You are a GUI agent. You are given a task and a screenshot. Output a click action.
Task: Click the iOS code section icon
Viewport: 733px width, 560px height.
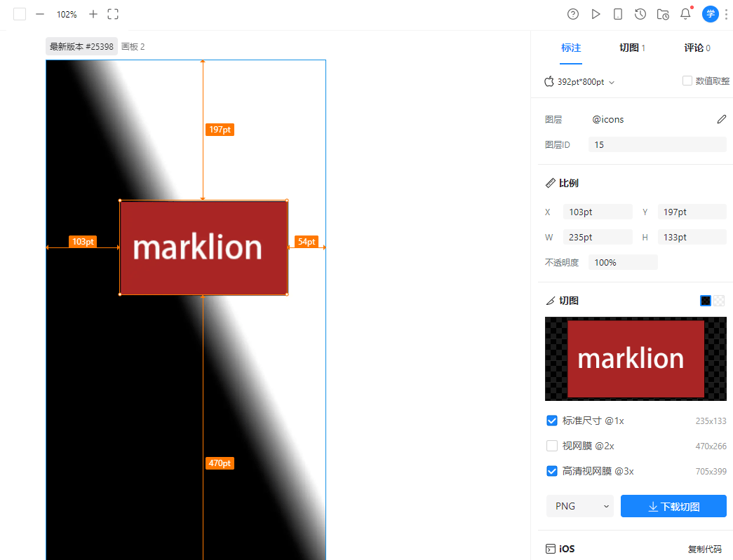click(x=551, y=549)
